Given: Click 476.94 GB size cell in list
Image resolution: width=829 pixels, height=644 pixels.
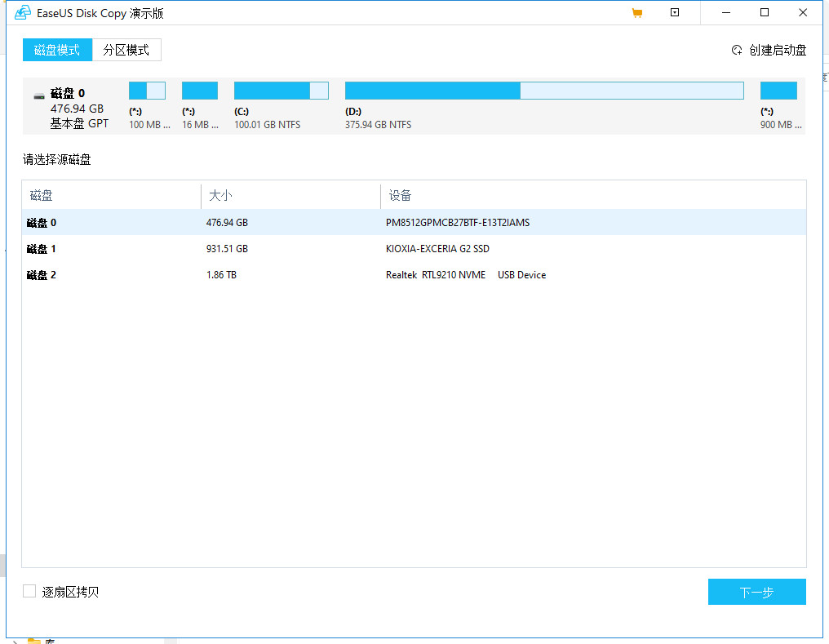Looking at the screenshot, I should tap(227, 223).
